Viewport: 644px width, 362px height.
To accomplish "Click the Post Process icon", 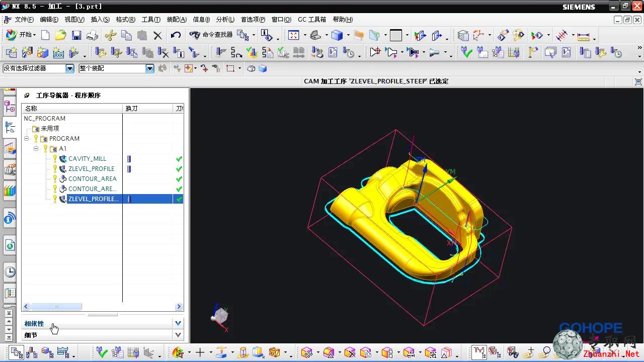I will 317,52.
